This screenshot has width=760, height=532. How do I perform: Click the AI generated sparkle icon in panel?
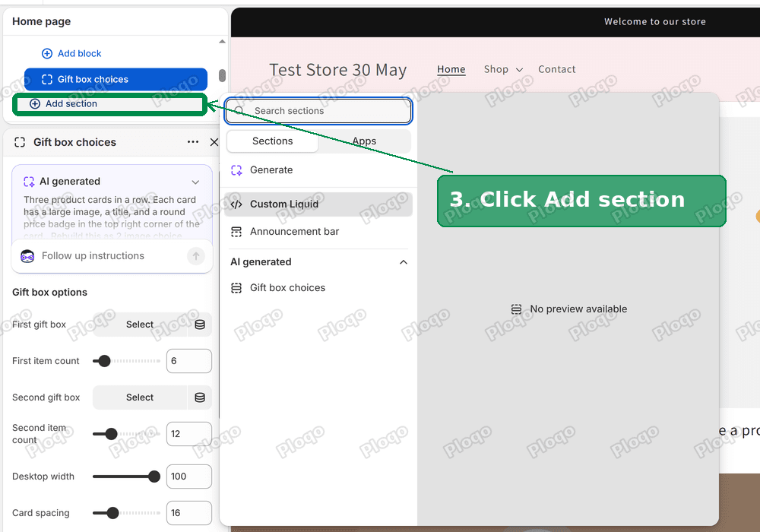29,182
